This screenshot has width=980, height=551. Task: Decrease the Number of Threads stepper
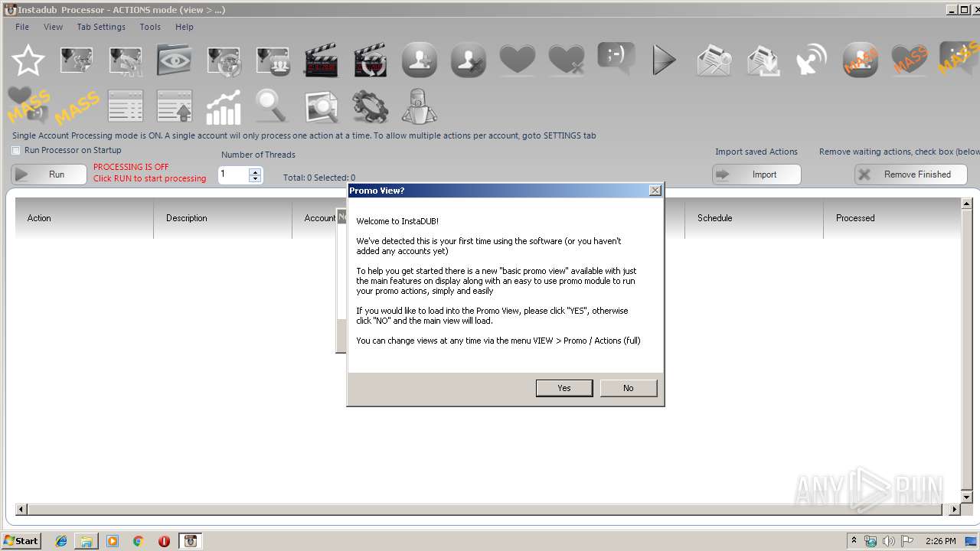pyautogui.click(x=255, y=179)
